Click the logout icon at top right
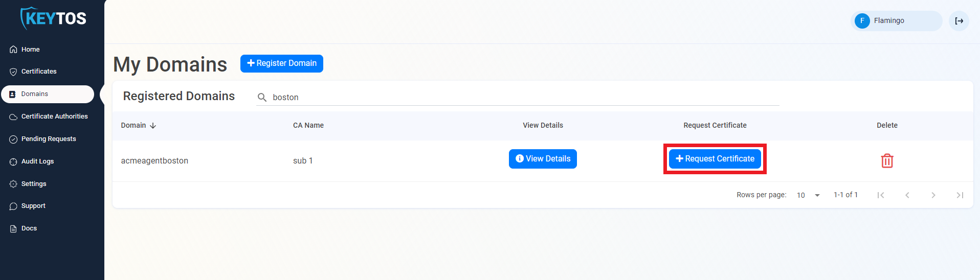 point(959,21)
